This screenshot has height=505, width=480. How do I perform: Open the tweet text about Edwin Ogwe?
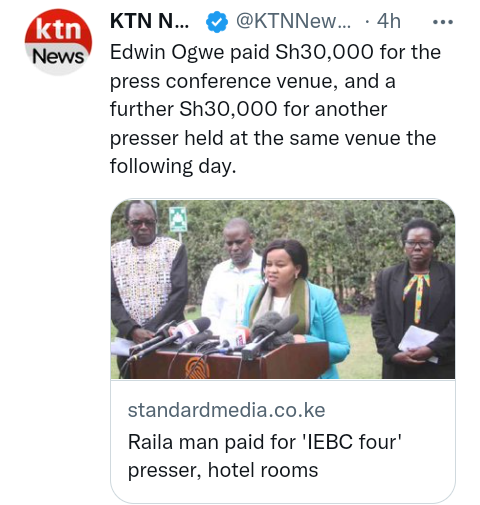[275, 109]
